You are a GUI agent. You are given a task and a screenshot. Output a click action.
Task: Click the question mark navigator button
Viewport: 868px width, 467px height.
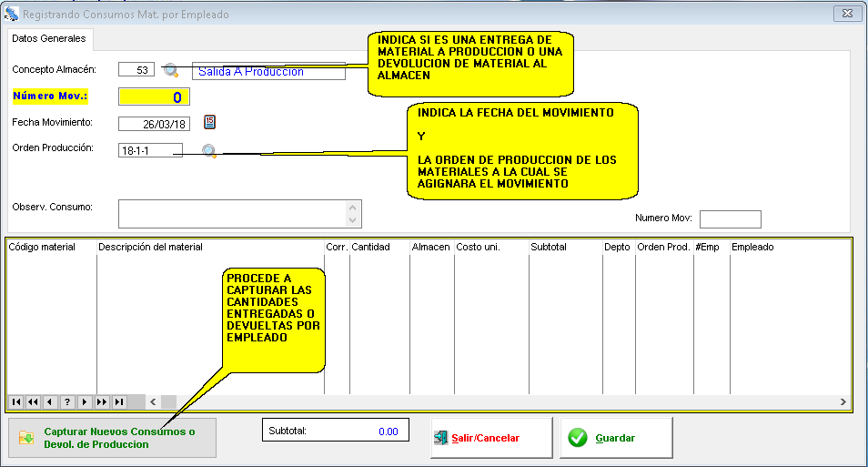click(x=66, y=401)
